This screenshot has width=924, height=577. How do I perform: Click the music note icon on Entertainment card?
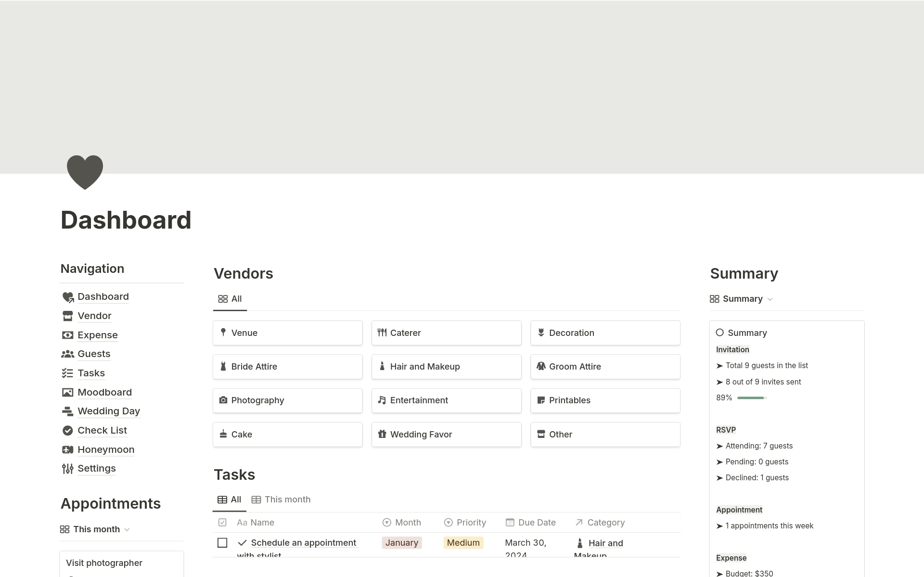coord(382,400)
